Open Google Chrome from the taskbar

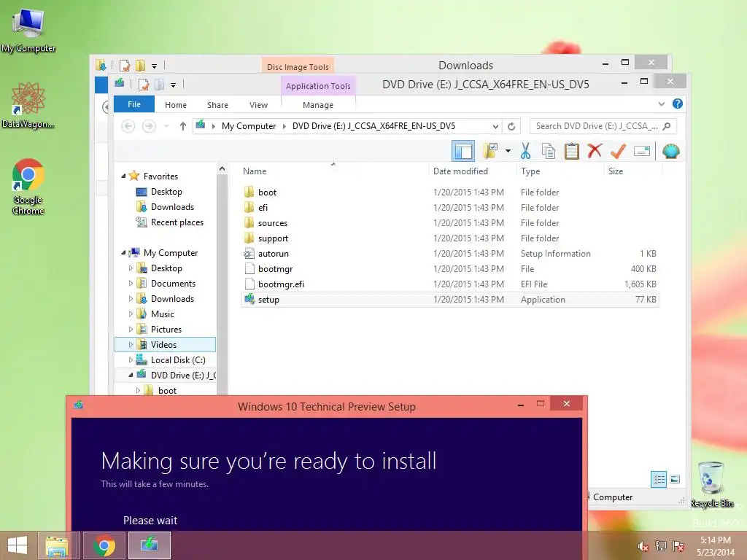(104, 545)
